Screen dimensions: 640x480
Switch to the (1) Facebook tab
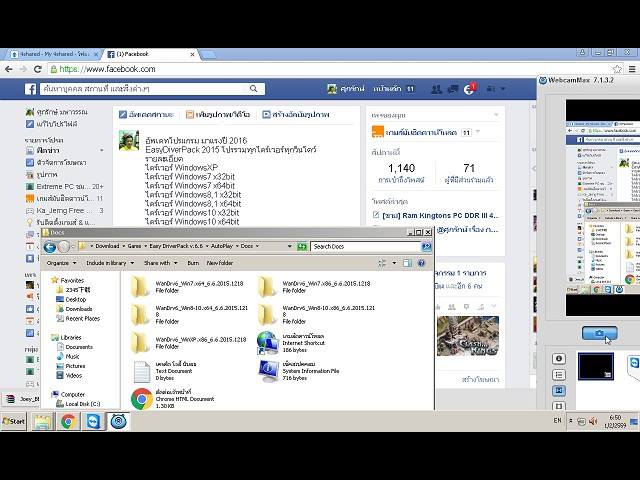151,54
